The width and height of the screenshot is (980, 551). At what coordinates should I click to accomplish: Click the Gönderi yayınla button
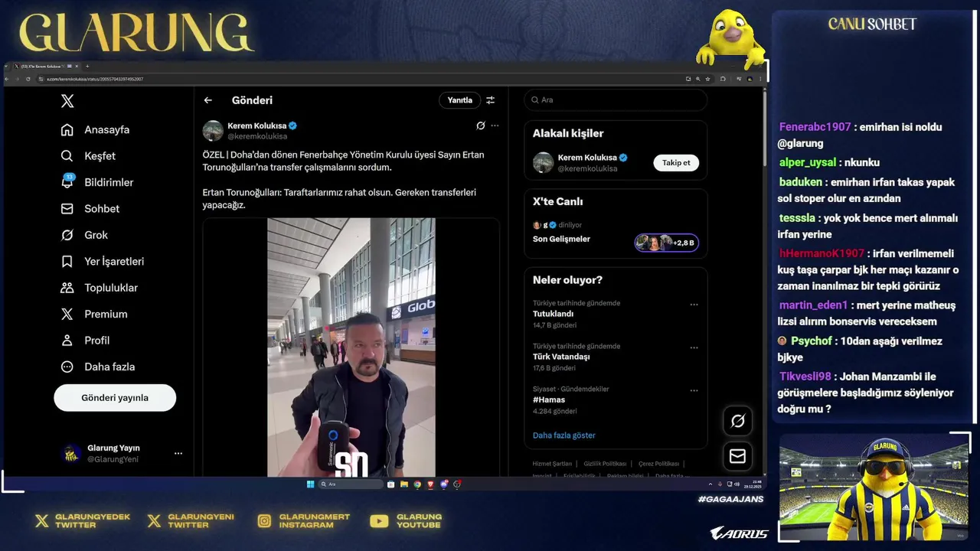point(115,398)
